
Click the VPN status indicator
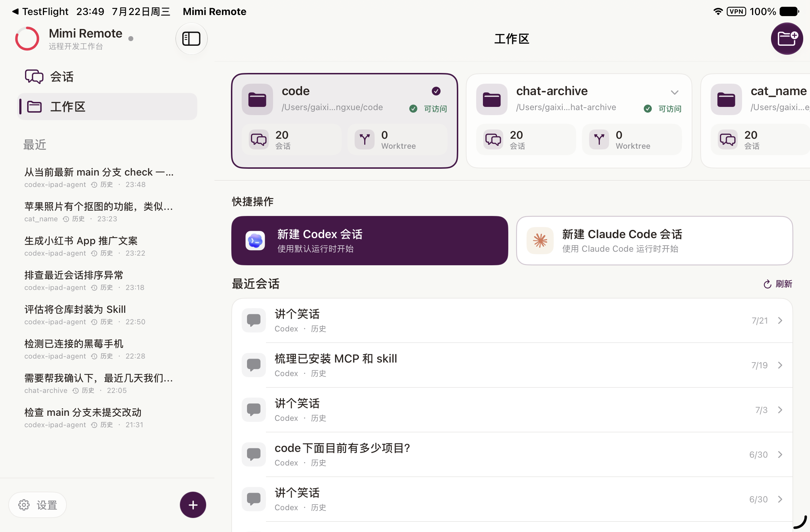point(736,11)
